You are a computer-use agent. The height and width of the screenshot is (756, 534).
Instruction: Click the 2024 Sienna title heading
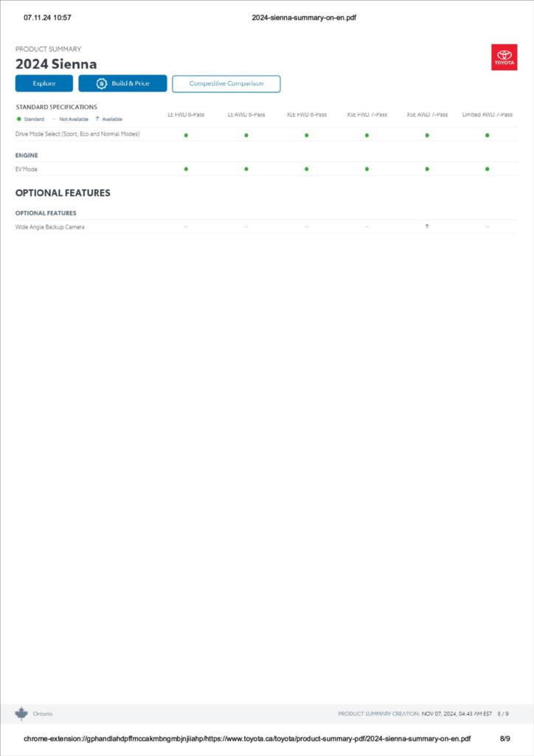[x=56, y=64]
